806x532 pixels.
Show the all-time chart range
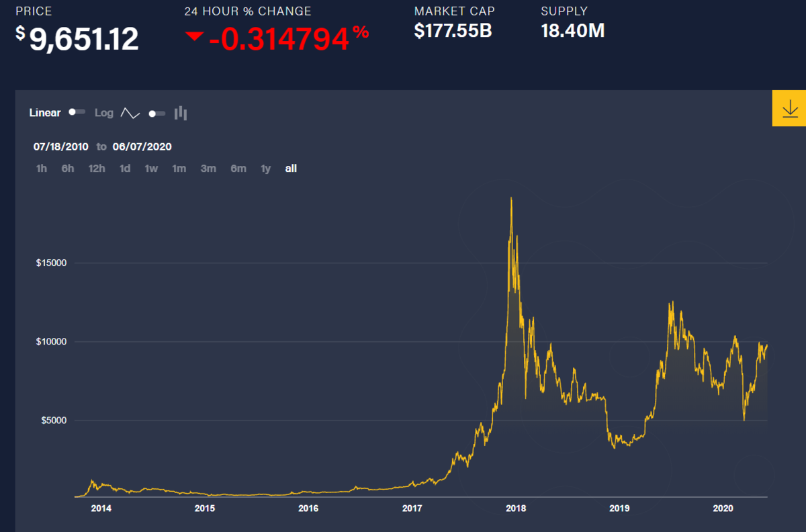tap(291, 169)
